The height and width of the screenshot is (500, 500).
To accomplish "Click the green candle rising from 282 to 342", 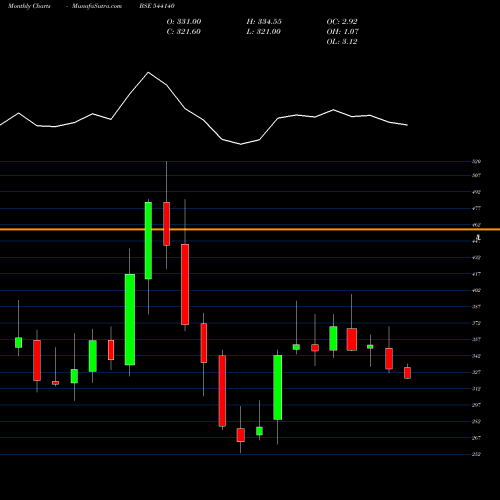I will [277, 387].
